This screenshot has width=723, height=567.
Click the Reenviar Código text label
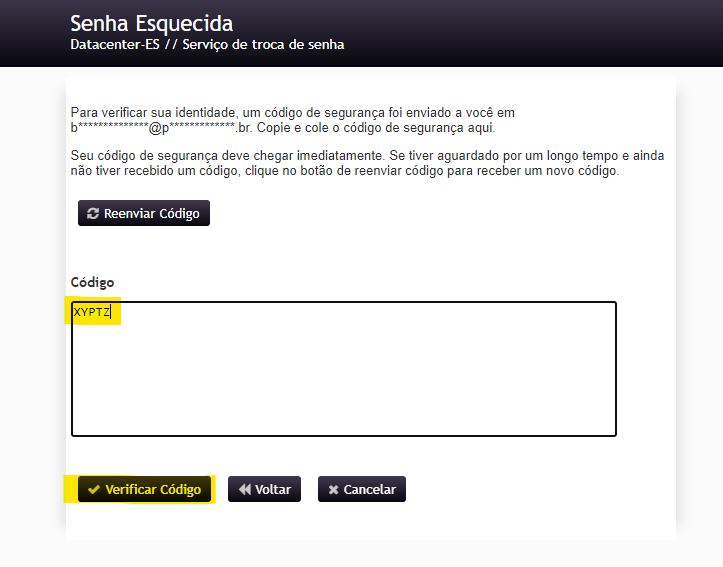click(151, 214)
